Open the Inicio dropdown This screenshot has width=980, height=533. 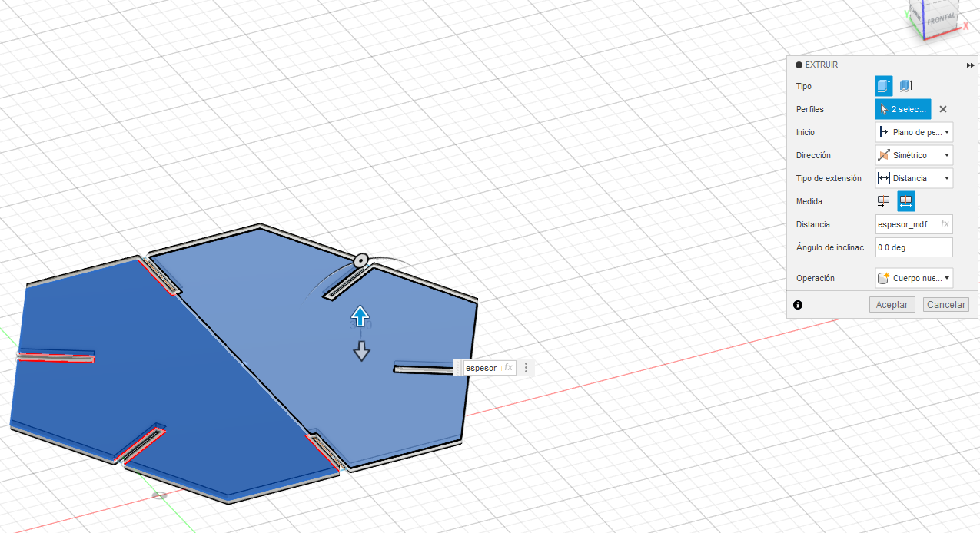click(914, 132)
